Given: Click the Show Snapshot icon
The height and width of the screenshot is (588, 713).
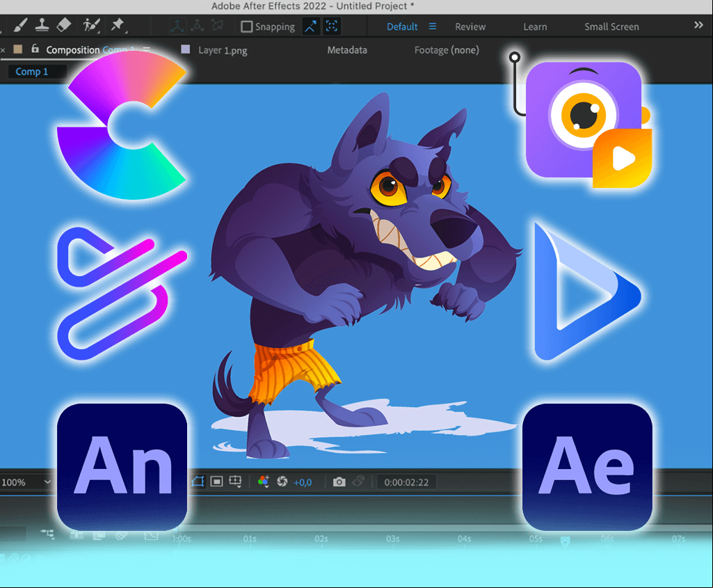Looking at the screenshot, I should (x=358, y=481).
